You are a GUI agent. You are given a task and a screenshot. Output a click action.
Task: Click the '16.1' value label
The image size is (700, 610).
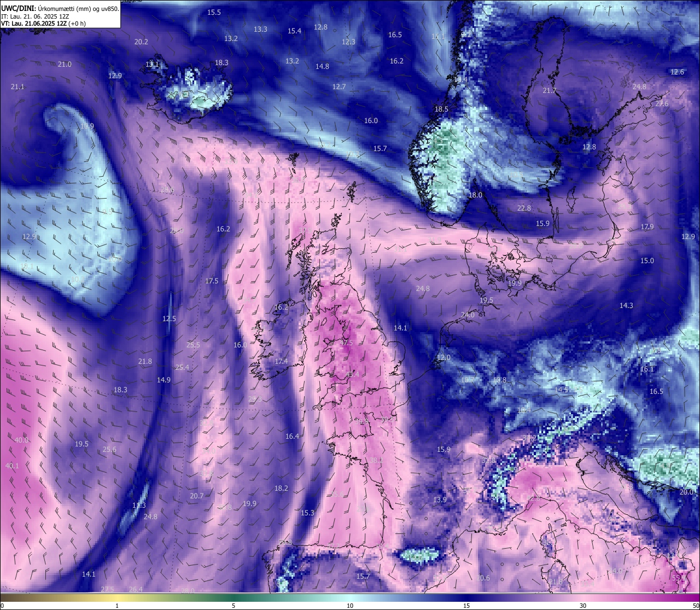(x=647, y=369)
